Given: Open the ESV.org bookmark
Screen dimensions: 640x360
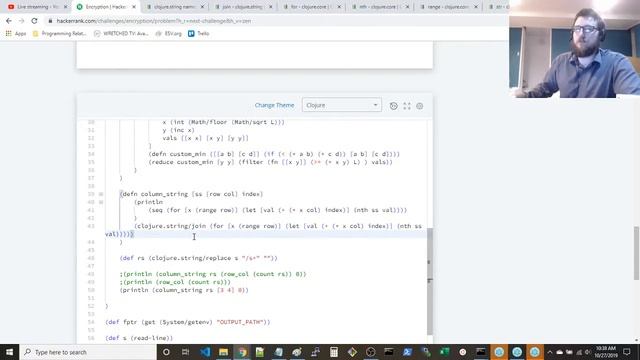Looking at the screenshot, I should click(169, 33).
